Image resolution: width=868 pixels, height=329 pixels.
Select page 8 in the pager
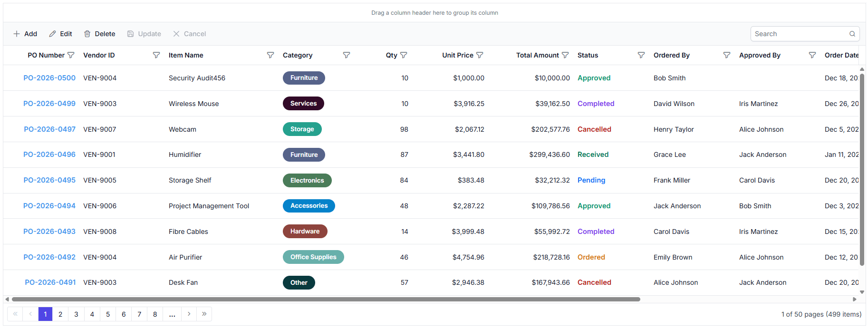155,314
